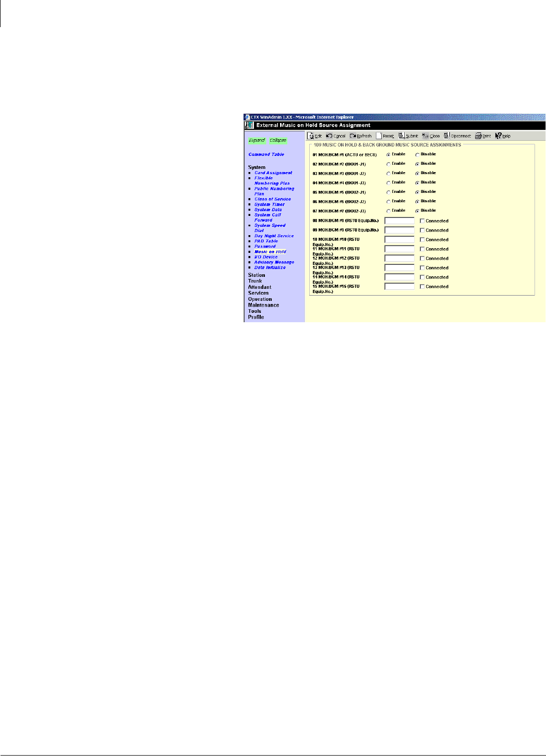Expand the Station section in sidebar
The width and height of the screenshot is (546, 756).
point(257,275)
